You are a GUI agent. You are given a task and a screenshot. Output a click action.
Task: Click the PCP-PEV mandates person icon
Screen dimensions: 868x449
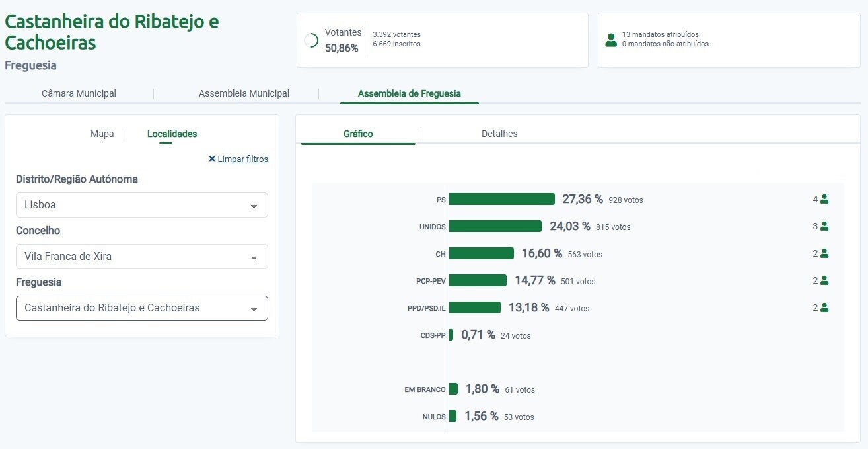[x=824, y=280]
